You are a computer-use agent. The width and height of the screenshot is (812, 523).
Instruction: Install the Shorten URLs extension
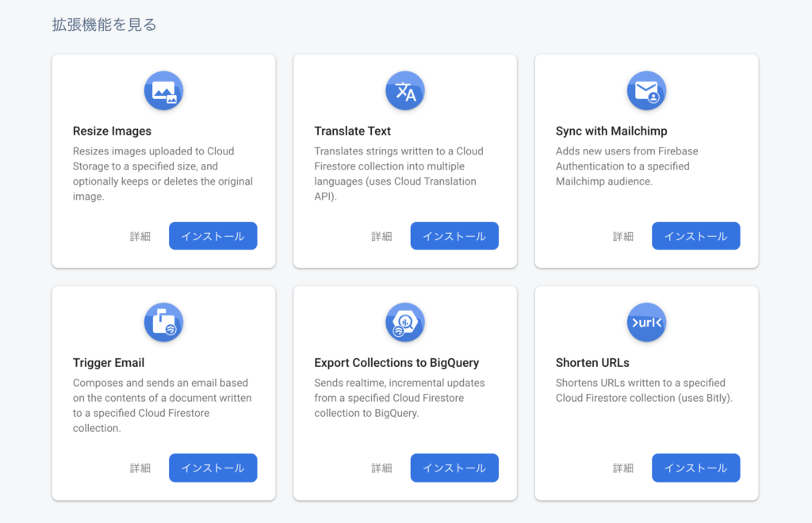696,468
